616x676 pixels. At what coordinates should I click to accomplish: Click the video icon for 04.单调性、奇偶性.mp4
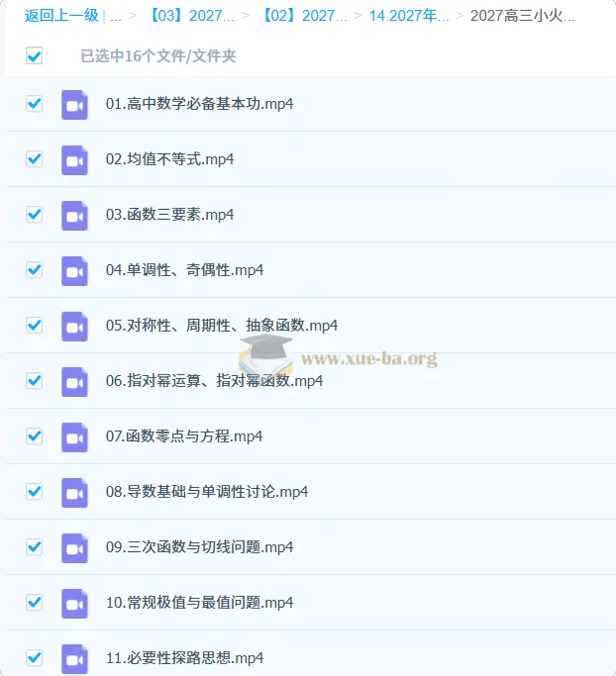point(74,271)
